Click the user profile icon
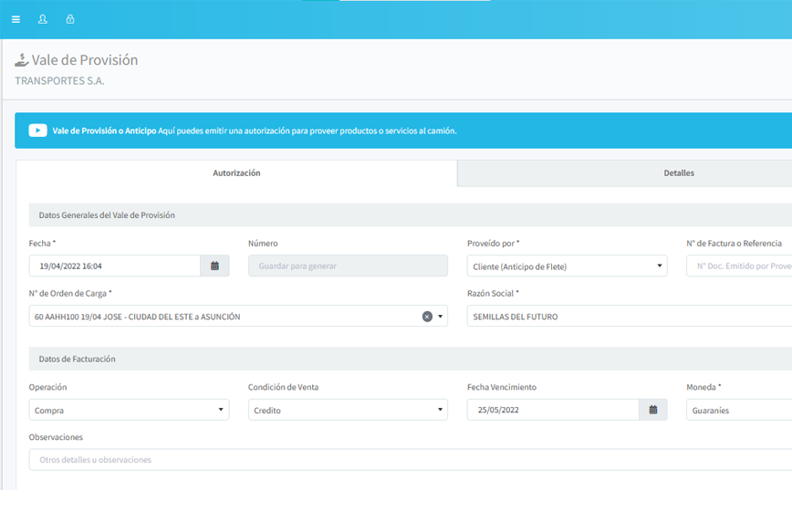The height and width of the screenshot is (532, 792). pyautogui.click(x=43, y=19)
